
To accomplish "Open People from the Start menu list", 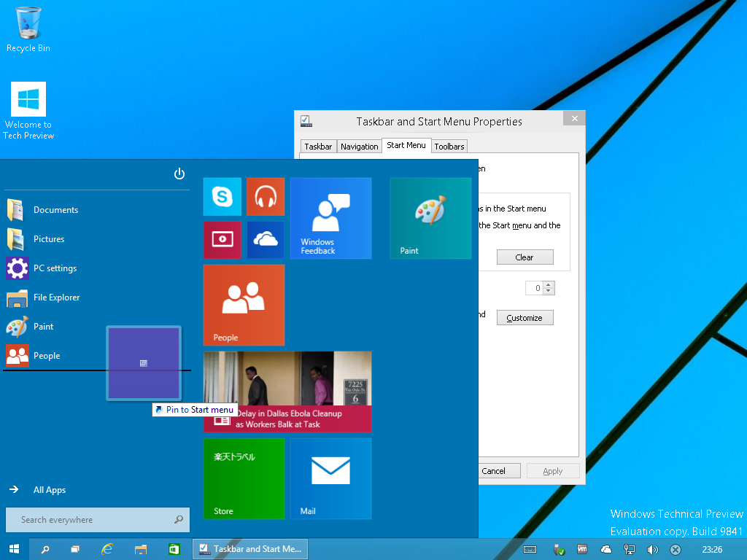I will point(97,356).
